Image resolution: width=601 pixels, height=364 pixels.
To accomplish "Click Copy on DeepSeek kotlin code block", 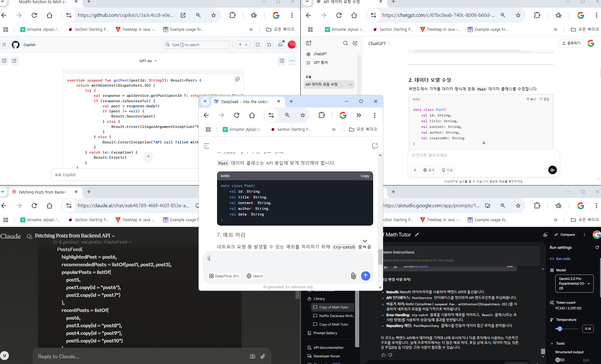I will coord(365,176).
